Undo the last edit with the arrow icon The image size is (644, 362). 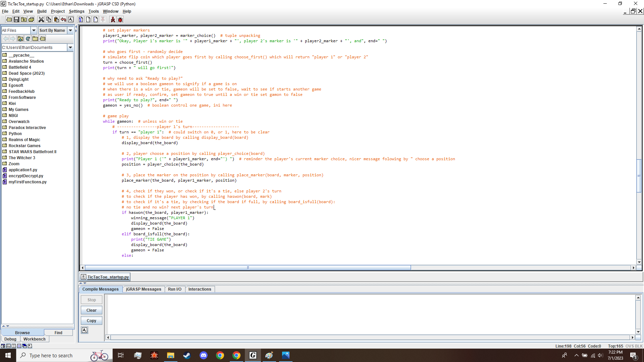pos(63,19)
